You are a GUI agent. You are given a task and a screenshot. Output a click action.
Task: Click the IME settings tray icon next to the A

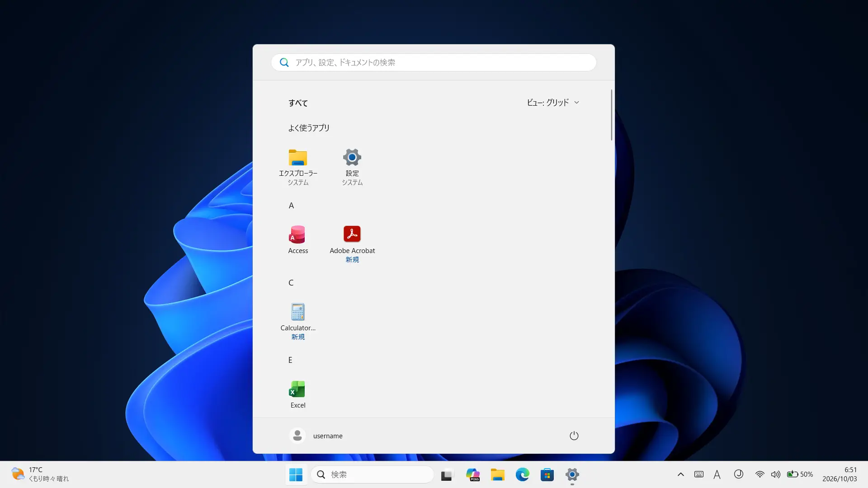pos(738,474)
